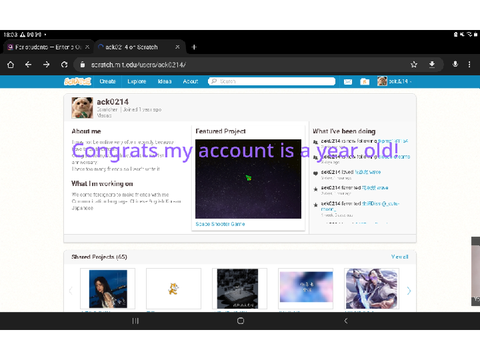Screen dimensions: 480x360
Task: Go forward with the browser forward arrow
Action: click(x=46, y=65)
